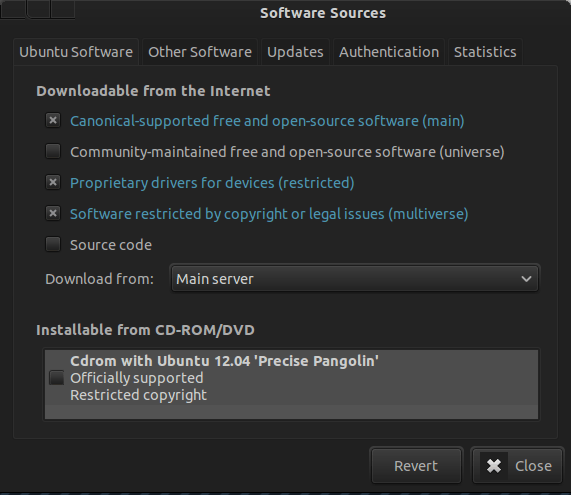The width and height of the screenshot is (571, 495).
Task: Uncheck Proprietary drivers for devices (restricted)
Action: point(53,182)
